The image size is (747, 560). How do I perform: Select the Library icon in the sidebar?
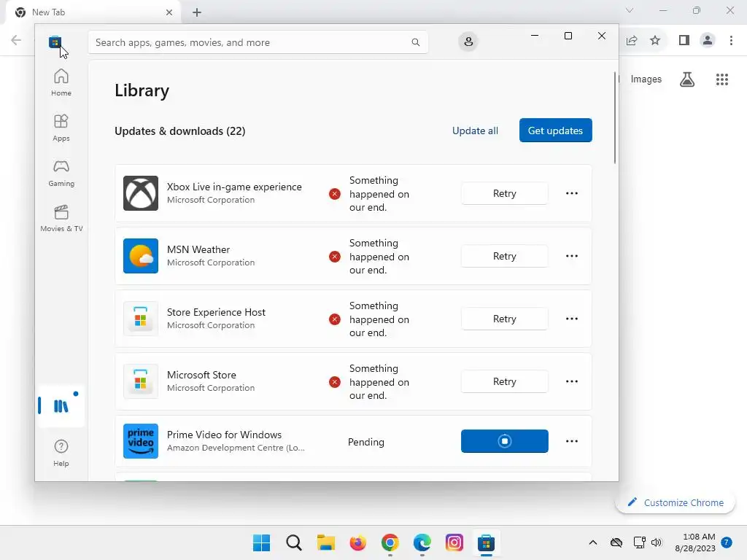[x=61, y=405]
